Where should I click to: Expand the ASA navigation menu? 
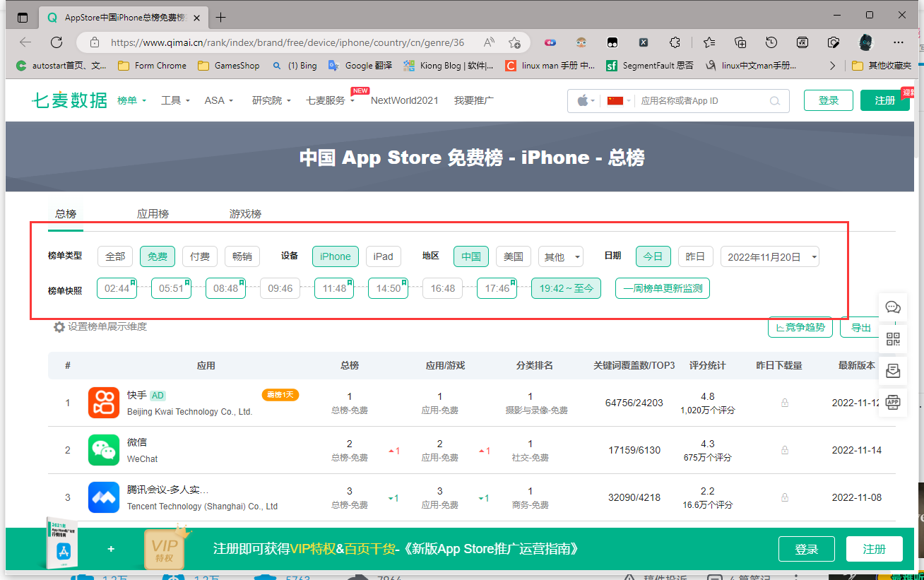[219, 100]
